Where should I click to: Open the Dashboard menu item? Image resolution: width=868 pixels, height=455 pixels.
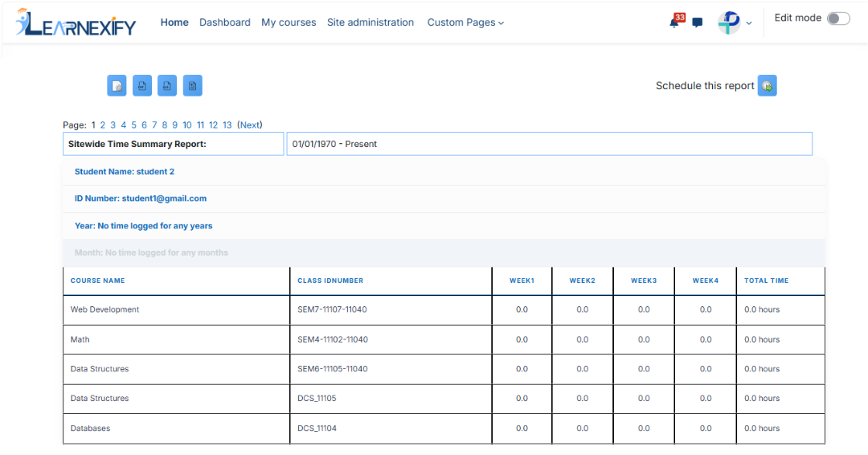(x=225, y=23)
